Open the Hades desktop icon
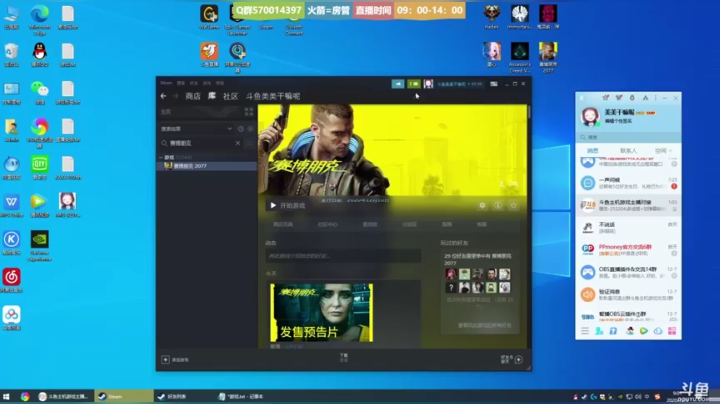 (491, 17)
